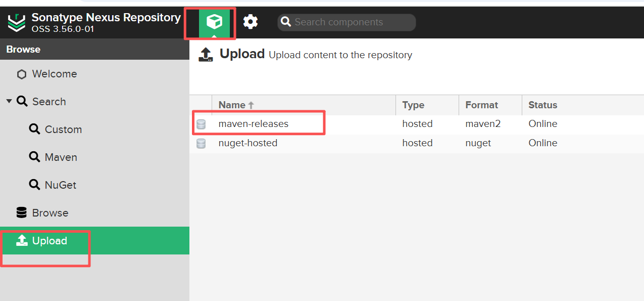644x301 pixels.
Task: Click the Name sort arrow indicator
Action: pos(251,105)
